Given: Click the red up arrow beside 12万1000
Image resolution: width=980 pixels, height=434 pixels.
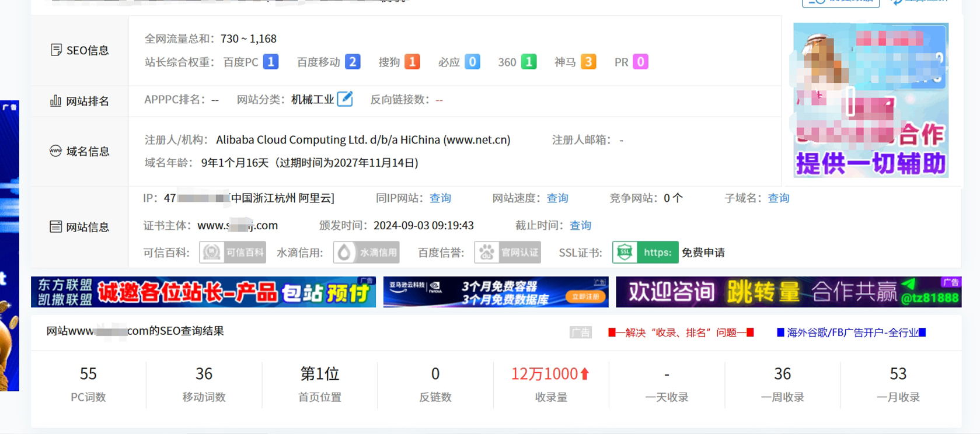Looking at the screenshot, I should (585, 374).
